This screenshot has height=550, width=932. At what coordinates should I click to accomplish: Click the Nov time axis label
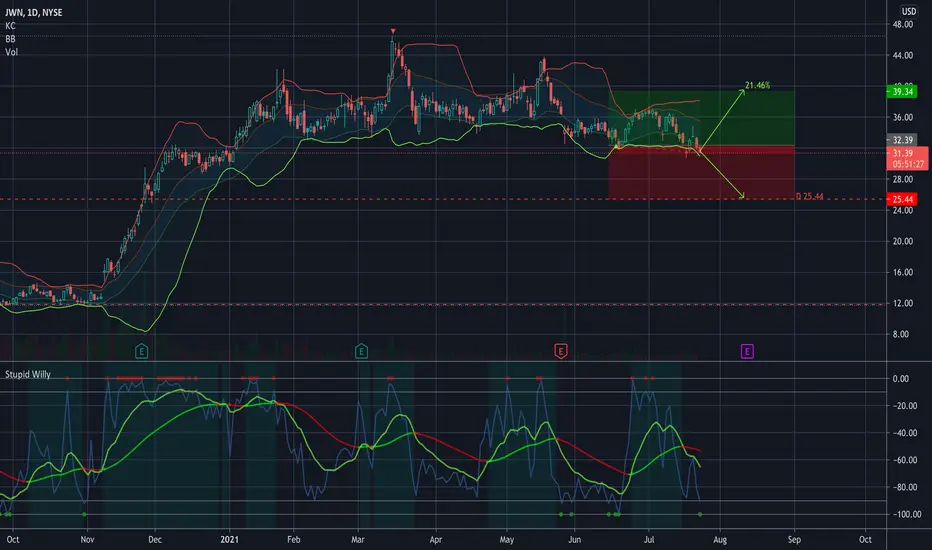(87, 539)
